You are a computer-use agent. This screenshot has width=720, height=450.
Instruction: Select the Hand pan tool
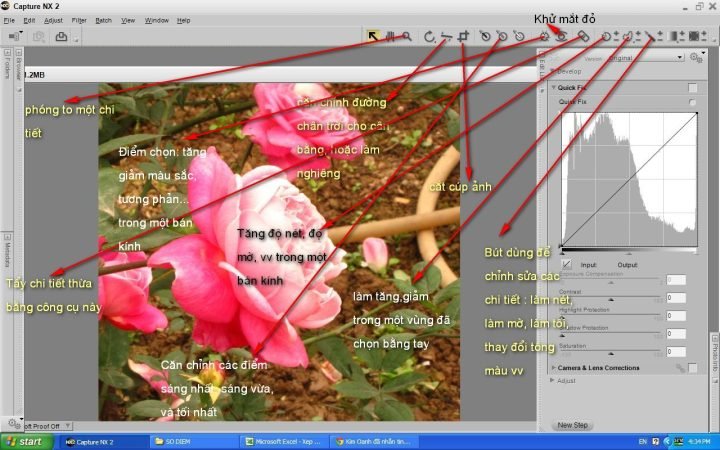389,36
